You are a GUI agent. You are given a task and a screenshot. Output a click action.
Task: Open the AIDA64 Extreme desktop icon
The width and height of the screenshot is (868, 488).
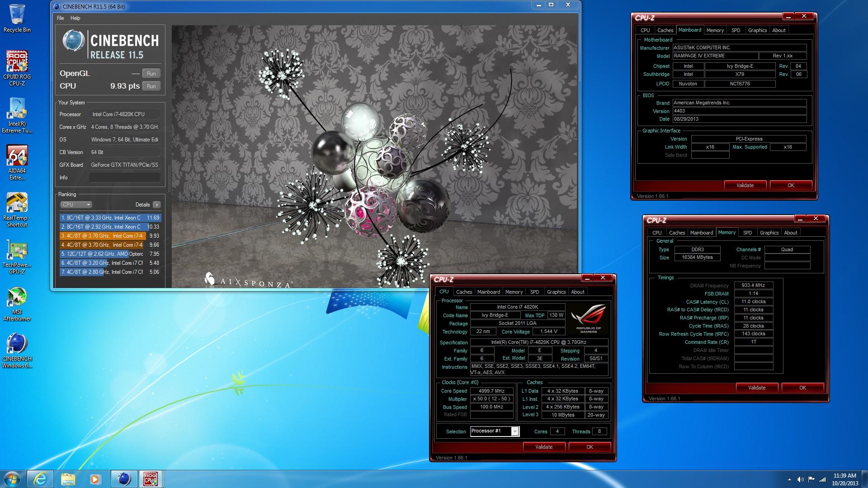tap(17, 163)
